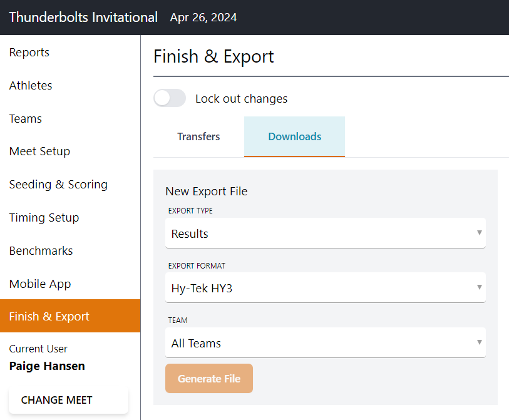This screenshot has width=509, height=420.
Task: Open the Benchmarks section
Action: pos(41,250)
